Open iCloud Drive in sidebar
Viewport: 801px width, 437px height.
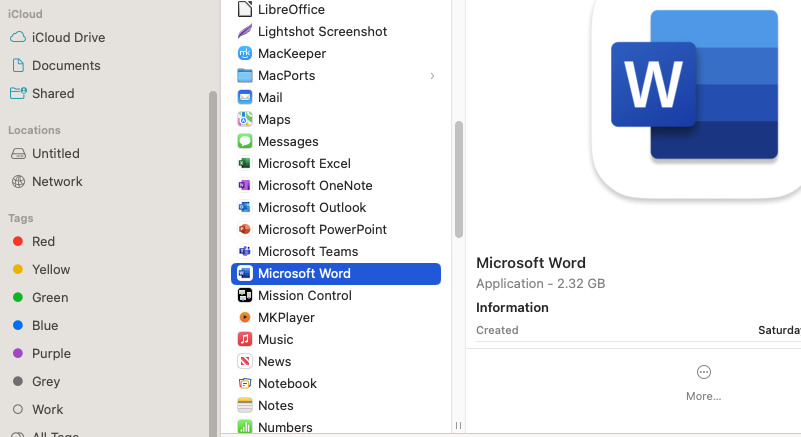[68, 37]
